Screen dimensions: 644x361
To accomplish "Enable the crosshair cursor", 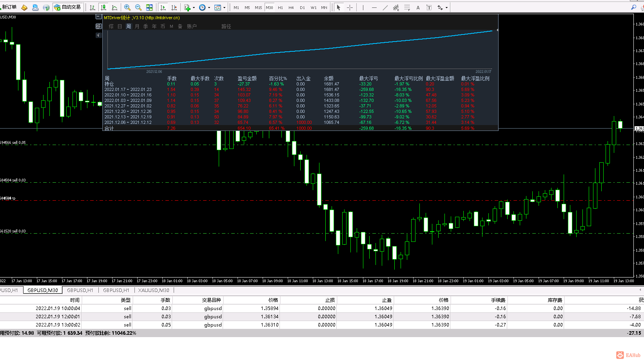I will [350, 7].
